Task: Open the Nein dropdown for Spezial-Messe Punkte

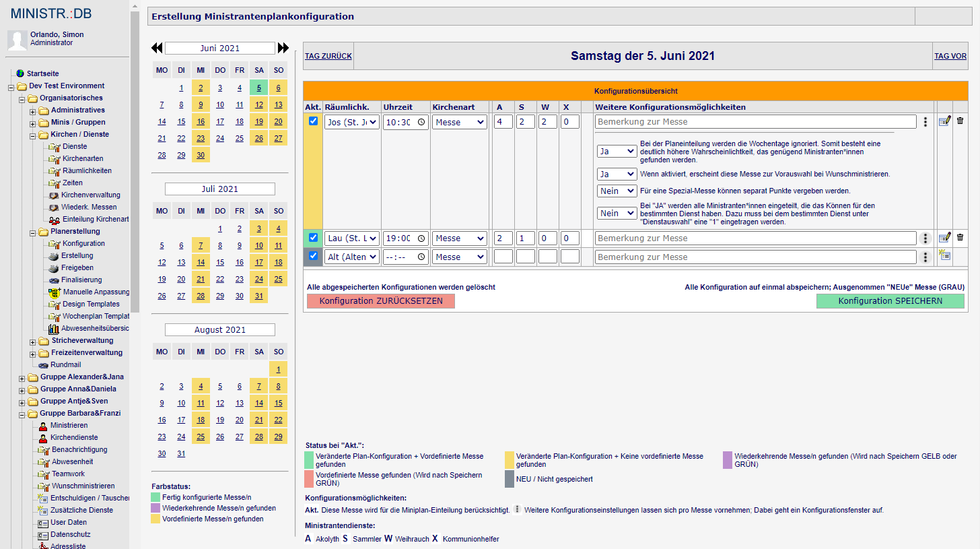Action: [x=617, y=191]
